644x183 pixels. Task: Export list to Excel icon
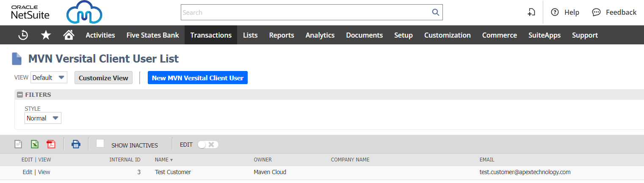pos(35,145)
